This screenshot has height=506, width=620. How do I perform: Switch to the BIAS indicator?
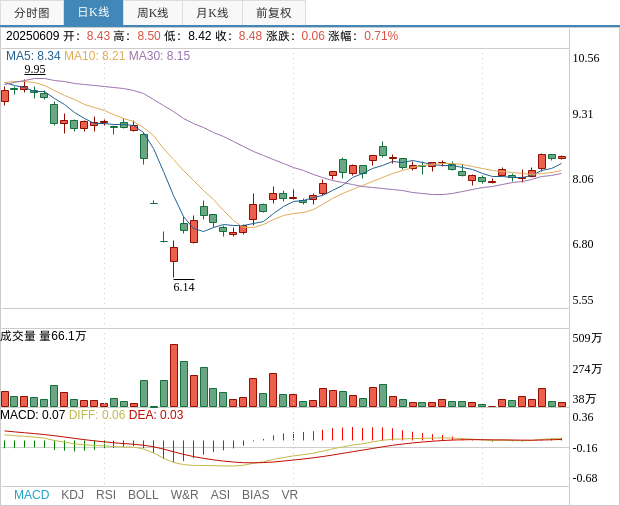pos(255,495)
